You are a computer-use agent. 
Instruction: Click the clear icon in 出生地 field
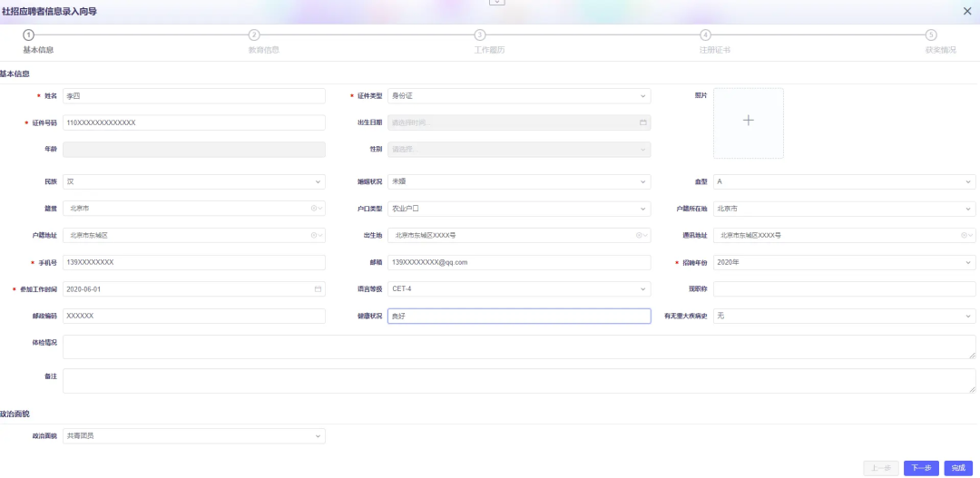[639, 235]
